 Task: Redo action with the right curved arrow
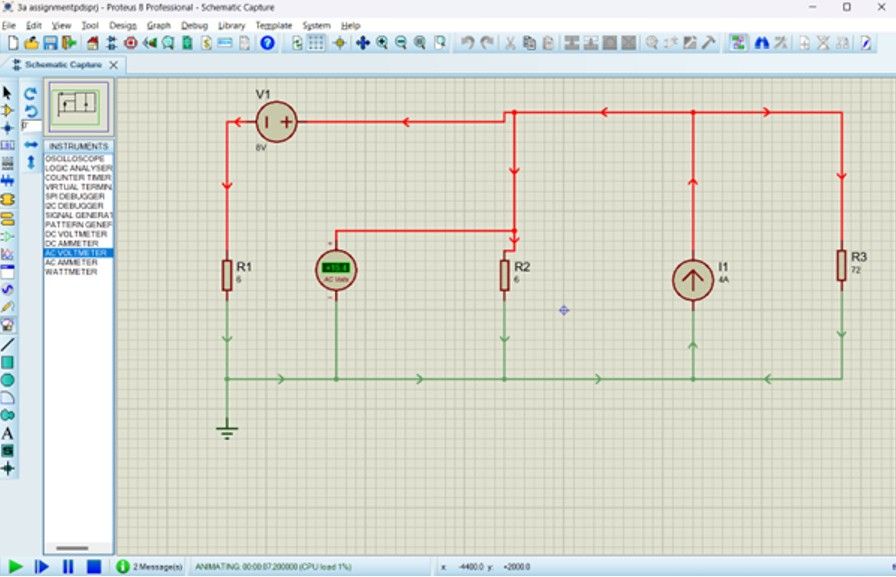pos(487,43)
